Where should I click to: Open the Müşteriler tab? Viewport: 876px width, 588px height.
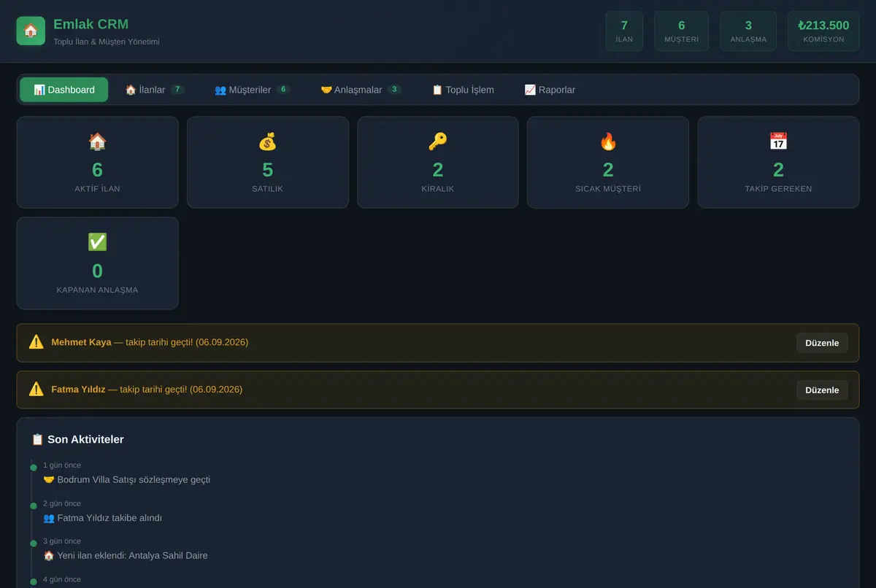click(253, 90)
